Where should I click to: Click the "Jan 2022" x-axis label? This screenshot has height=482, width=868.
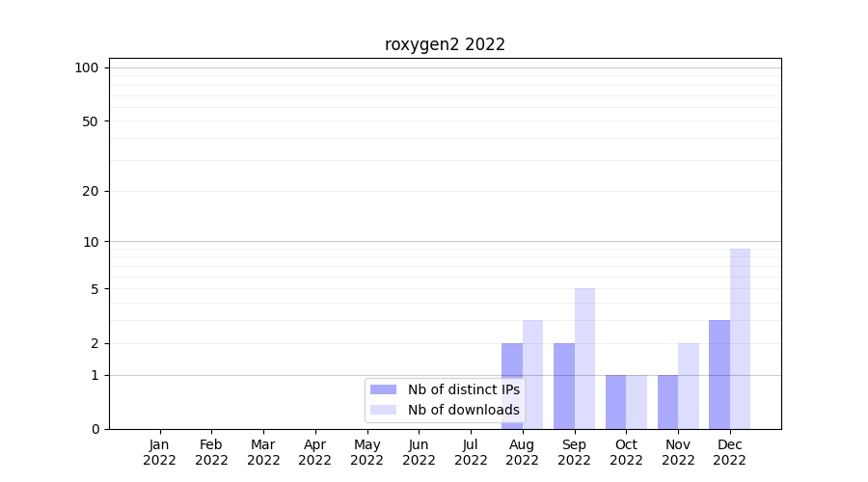(x=159, y=452)
